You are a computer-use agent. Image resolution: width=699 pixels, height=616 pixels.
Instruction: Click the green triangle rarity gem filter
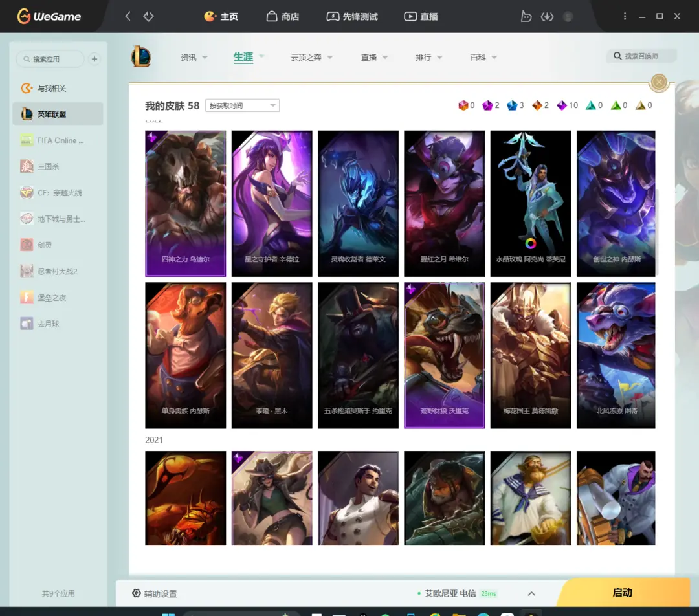pyautogui.click(x=616, y=105)
